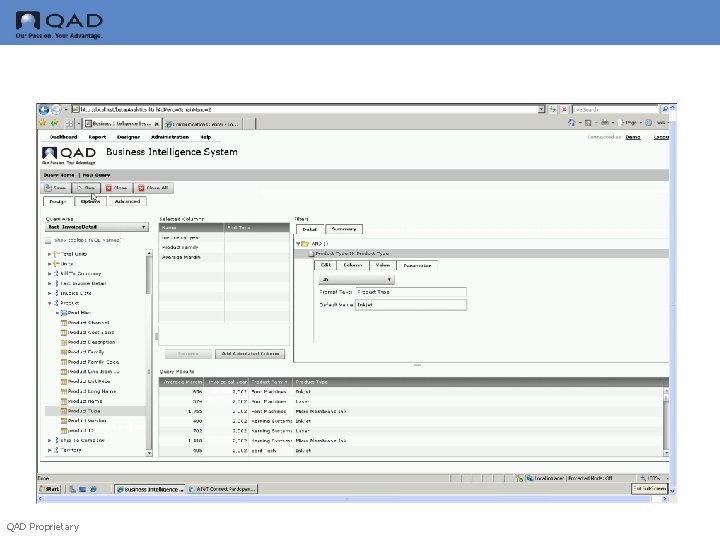Click the AND folder icon in Filters
Image resolution: width=720 pixels, height=540 pixels.
(x=305, y=243)
